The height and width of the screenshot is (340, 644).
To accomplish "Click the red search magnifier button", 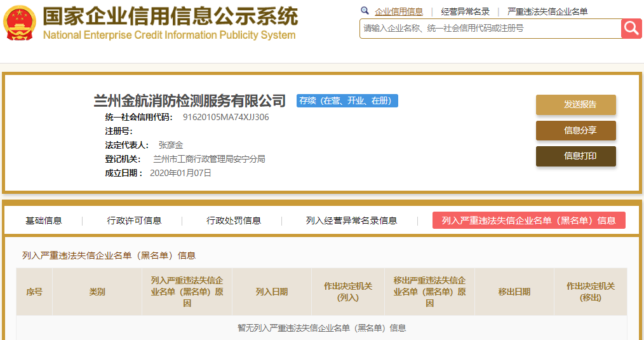I will [x=631, y=29].
